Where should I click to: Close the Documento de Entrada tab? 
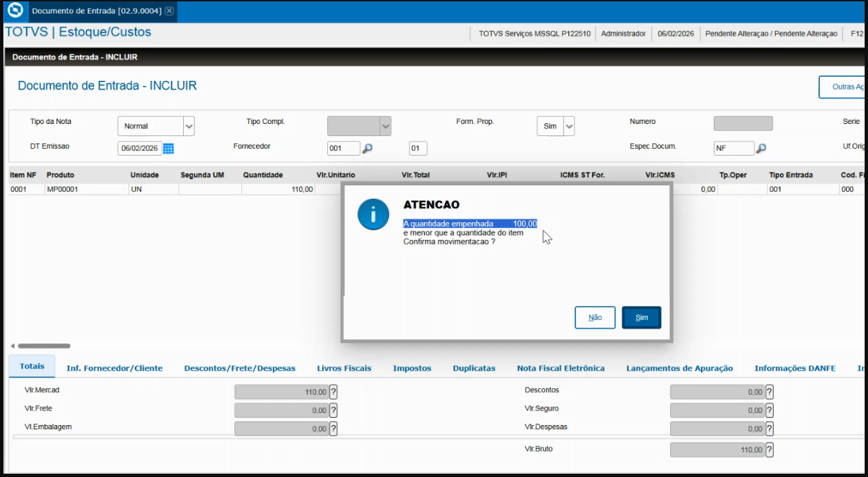pyautogui.click(x=169, y=11)
